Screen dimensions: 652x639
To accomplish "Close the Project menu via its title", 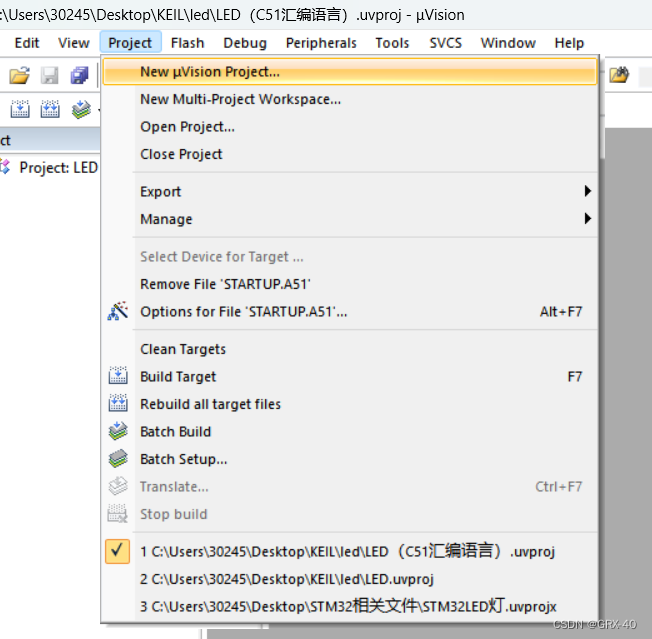I will pos(130,42).
